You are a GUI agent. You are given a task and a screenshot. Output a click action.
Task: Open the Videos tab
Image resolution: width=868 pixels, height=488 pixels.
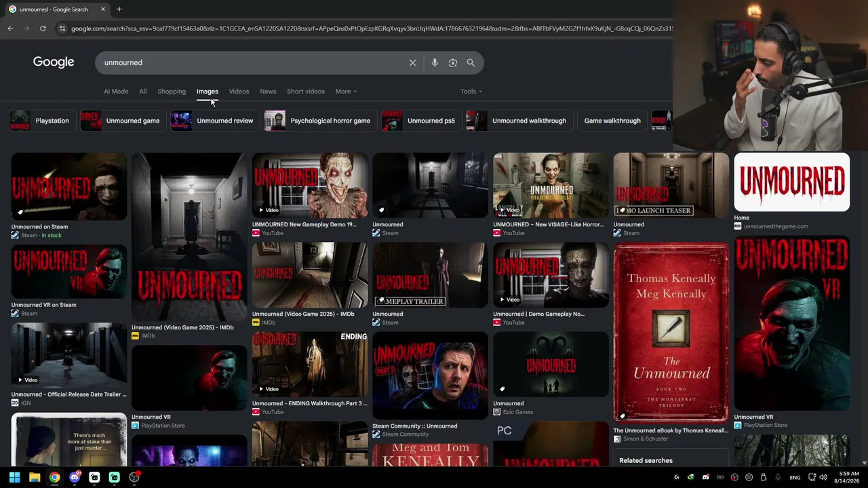tap(239, 91)
